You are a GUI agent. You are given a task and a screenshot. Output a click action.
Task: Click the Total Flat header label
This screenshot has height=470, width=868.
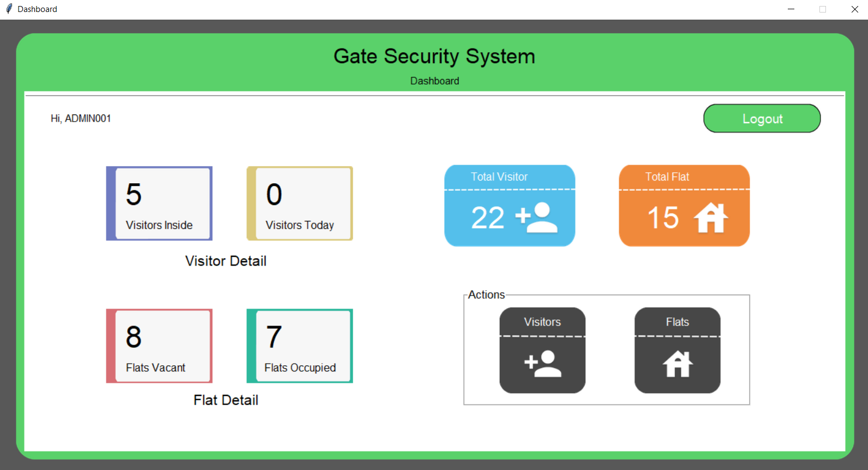click(x=667, y=177)
